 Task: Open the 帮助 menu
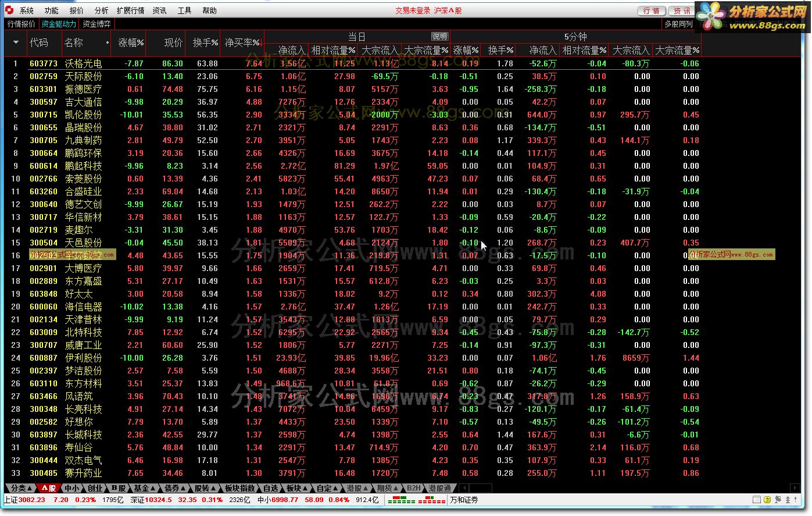210,10
